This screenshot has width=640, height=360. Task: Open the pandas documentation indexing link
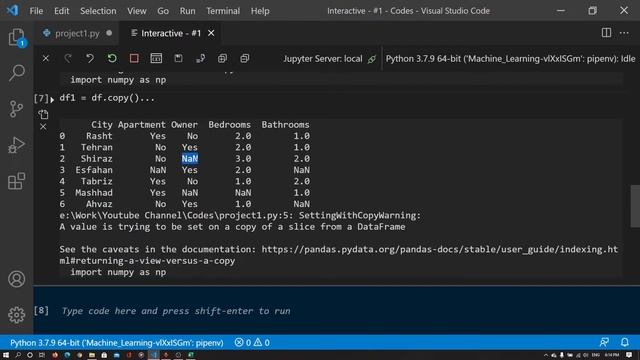click(x=440, y=249)
